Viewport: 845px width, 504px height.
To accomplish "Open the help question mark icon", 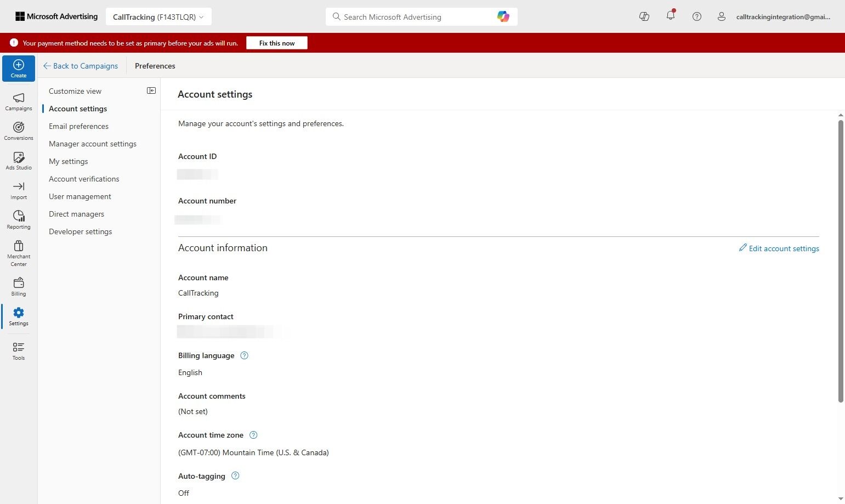I will 697,16.
